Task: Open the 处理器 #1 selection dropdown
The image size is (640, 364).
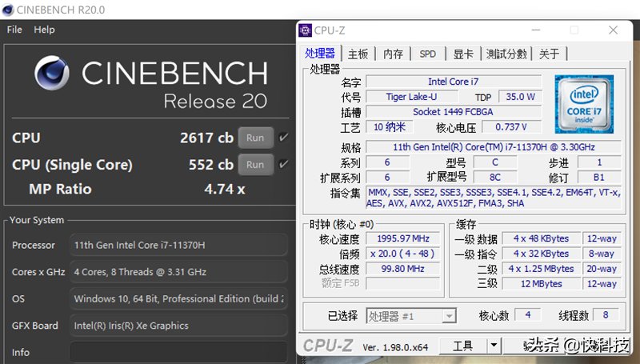Action: tap(411, 316)
